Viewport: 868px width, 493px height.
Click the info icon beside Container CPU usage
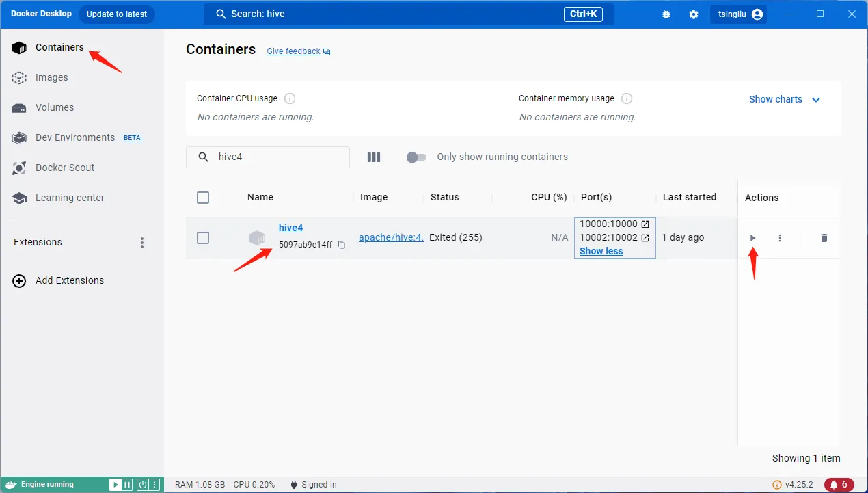pyautogui.click(x=290, y=98)
